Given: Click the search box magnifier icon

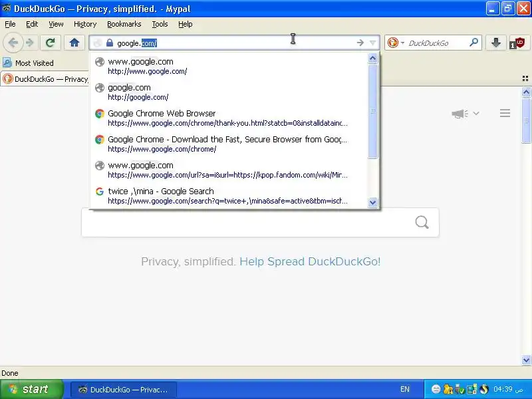Looking at the screenshot, I should (x=474, y=43).
